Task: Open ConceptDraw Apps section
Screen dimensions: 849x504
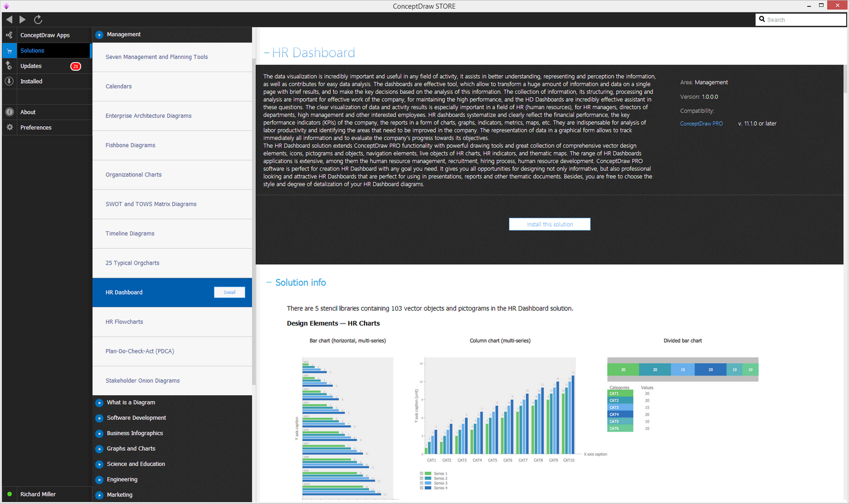Action: pos(46,35)
